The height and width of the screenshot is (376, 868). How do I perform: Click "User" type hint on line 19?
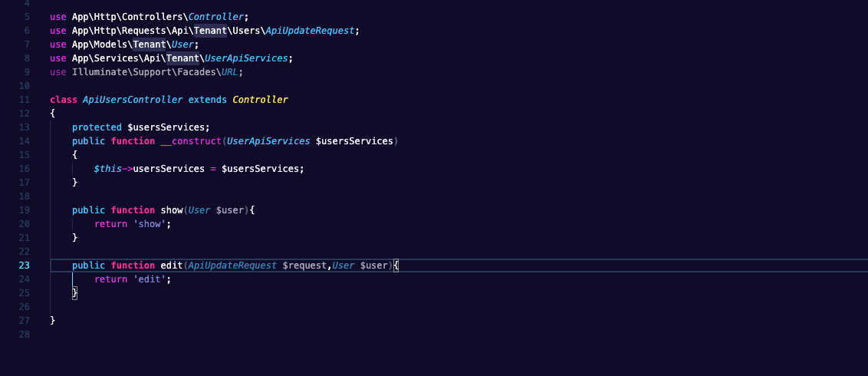click(x=199, y=210)
